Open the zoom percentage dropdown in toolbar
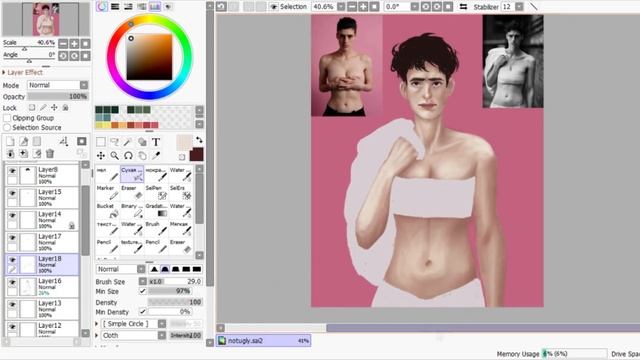Viewport: 640px width, 360px height. (341, 7)
